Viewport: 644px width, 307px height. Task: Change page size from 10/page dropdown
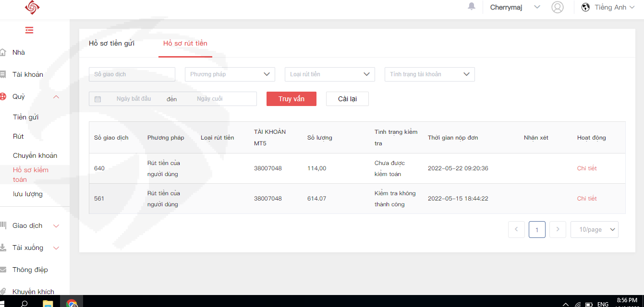tap(594, 230)
